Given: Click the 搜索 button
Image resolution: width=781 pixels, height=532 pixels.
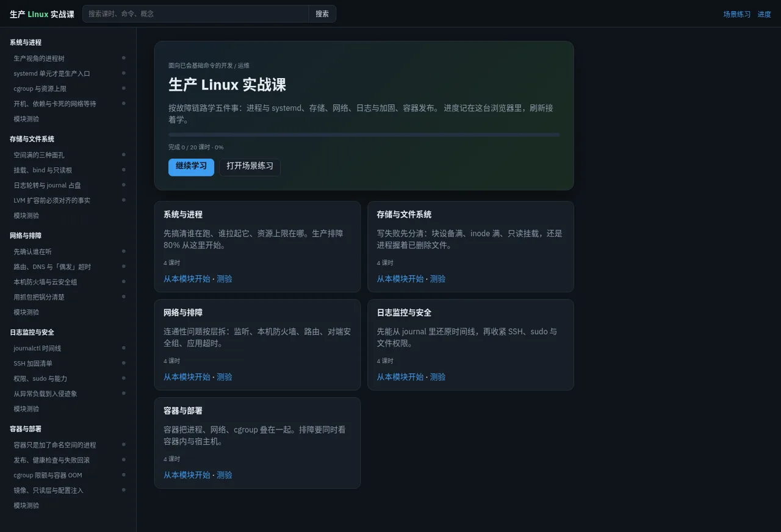Looking at the screenshot, I should point(322,14).
